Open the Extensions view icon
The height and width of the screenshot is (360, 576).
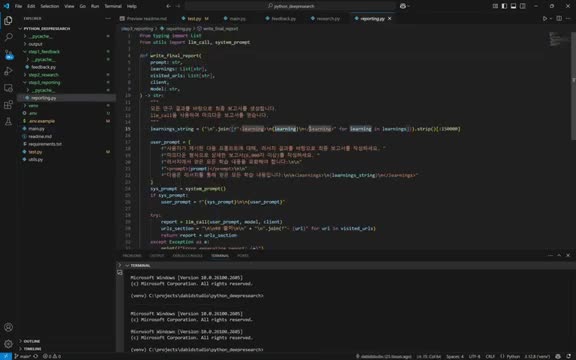click(8, 105)
